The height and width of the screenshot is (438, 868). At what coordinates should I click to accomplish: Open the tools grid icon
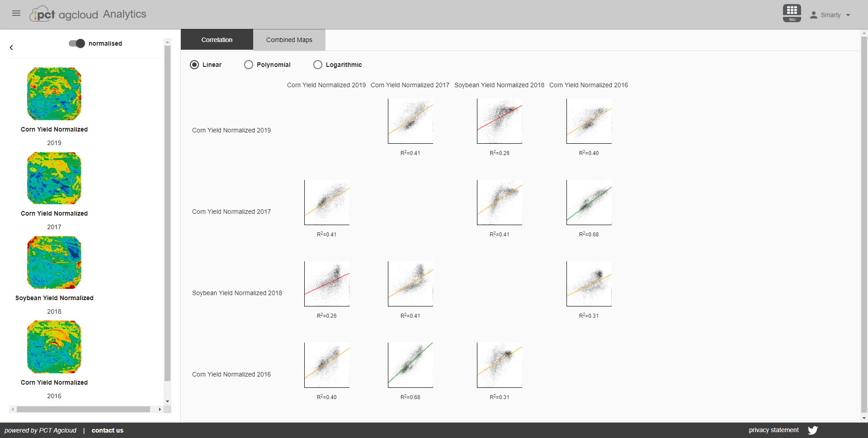pos(792,13)
